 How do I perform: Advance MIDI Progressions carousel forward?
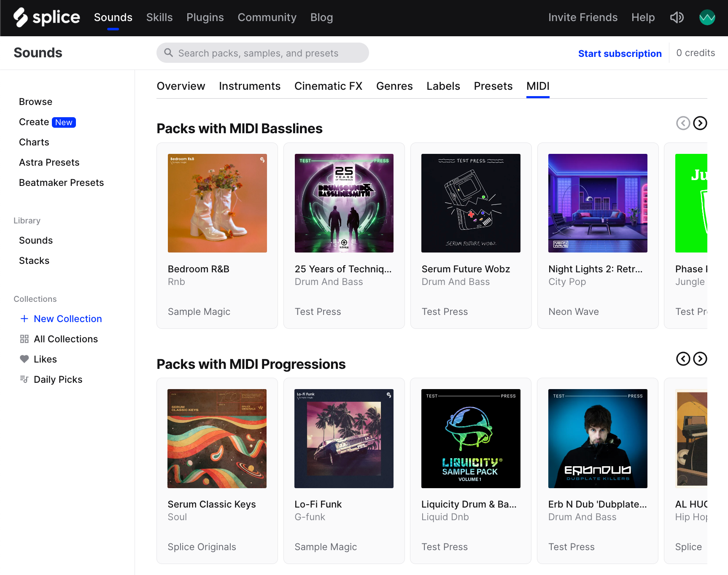click(x=700, y=359)
